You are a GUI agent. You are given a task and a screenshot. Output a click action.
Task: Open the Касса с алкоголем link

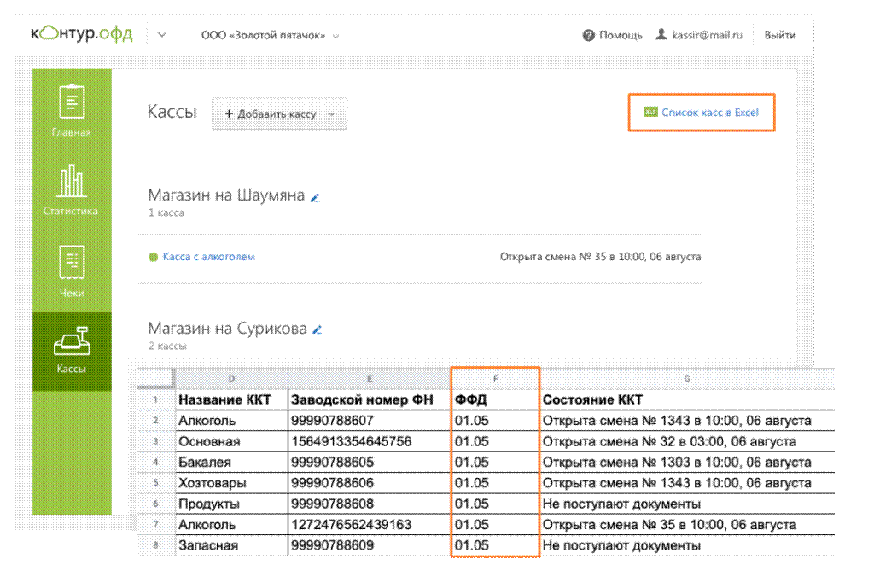(208, 257)
